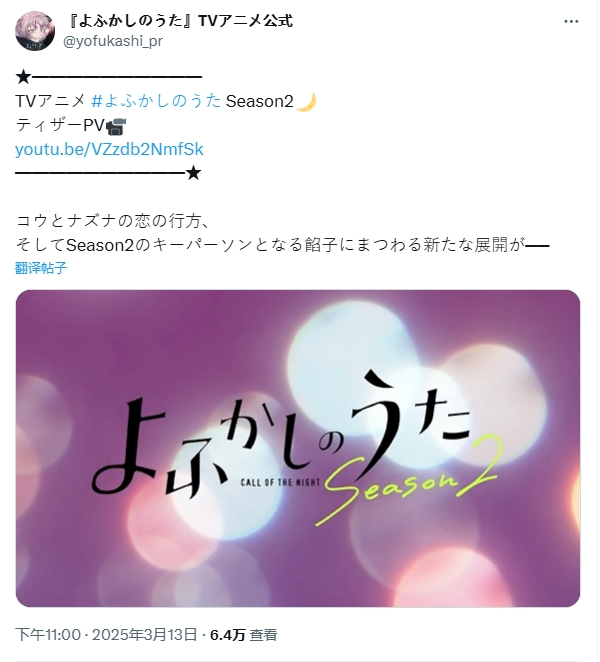Open the Season 2 teaser image
Screen dimensions: 600x662
coord(298,448)
